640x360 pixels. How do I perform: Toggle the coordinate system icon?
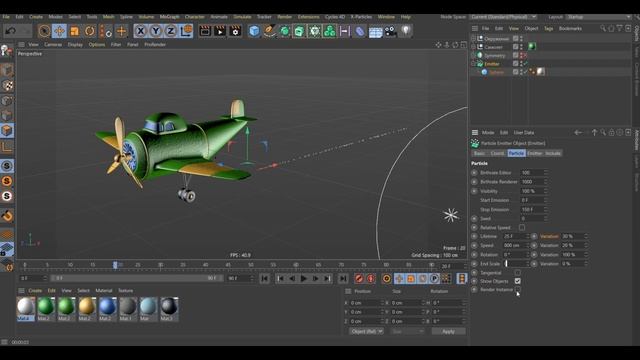point(186,31)
